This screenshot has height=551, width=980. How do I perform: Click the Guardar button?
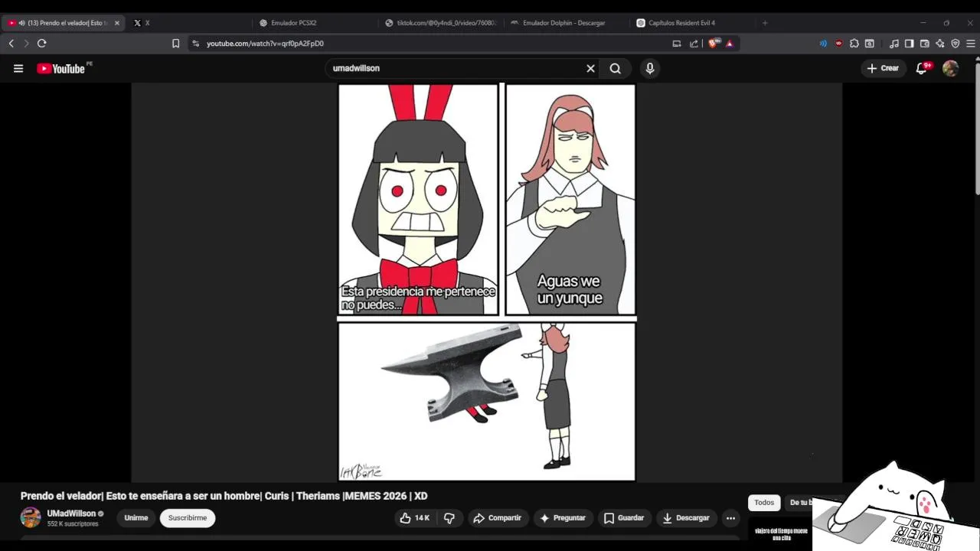624,518
